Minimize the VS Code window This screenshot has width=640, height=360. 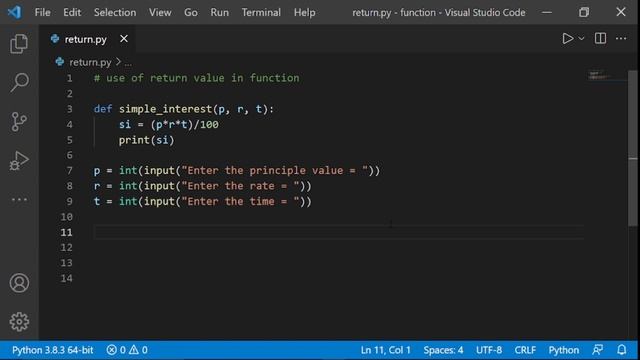(x=547, y=12)
